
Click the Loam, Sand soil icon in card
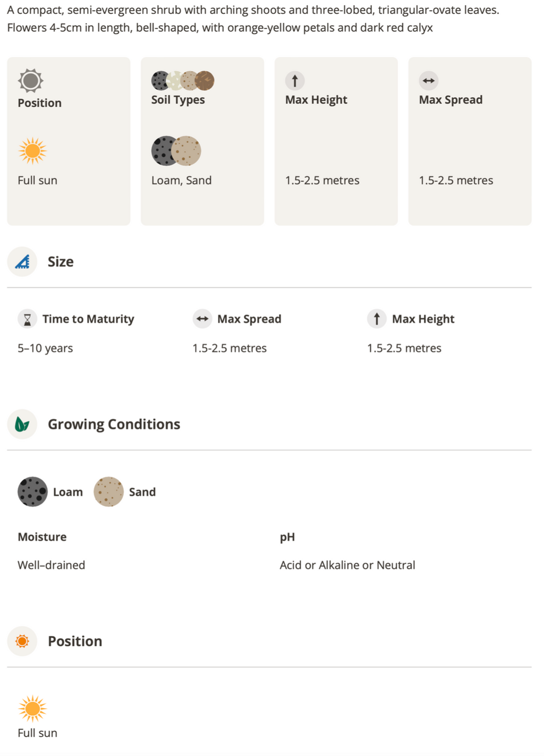point(176,151)
